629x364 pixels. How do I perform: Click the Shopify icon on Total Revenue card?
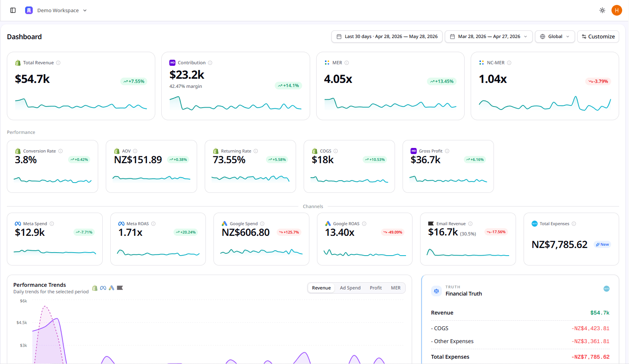click(x=18, y=63)
